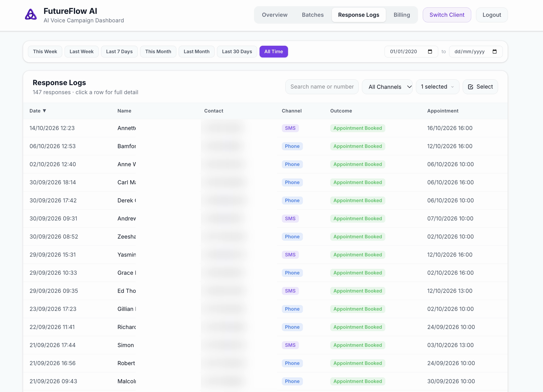The height and width of the screenshot is (392, 543).
Task: Click the 01/01/2020 start date input
Action: pyautogui.click(x=411, y=52)
